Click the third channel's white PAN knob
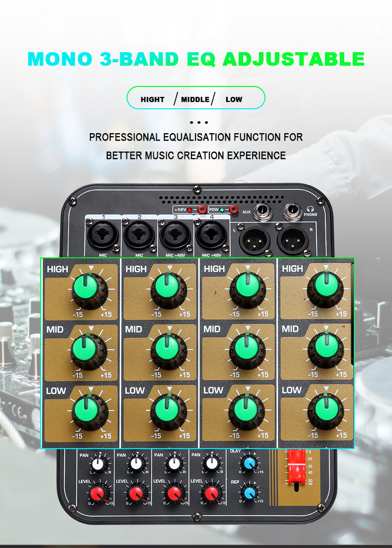The height and width of the screenshot is (548, 392). click(x=174, y=464)
